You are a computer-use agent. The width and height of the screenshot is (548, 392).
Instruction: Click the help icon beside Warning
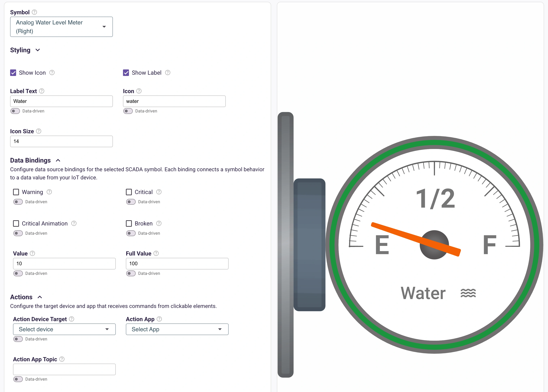click(x=49, y=192)
